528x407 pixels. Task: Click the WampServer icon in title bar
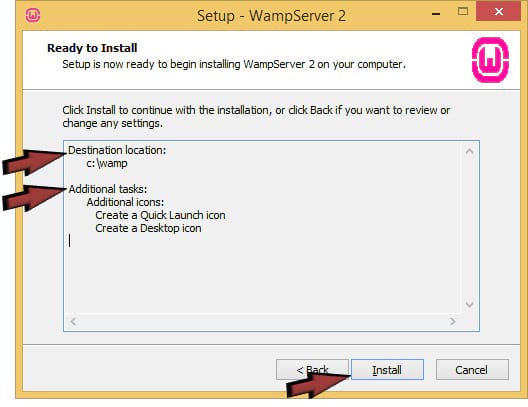point(33,15)
